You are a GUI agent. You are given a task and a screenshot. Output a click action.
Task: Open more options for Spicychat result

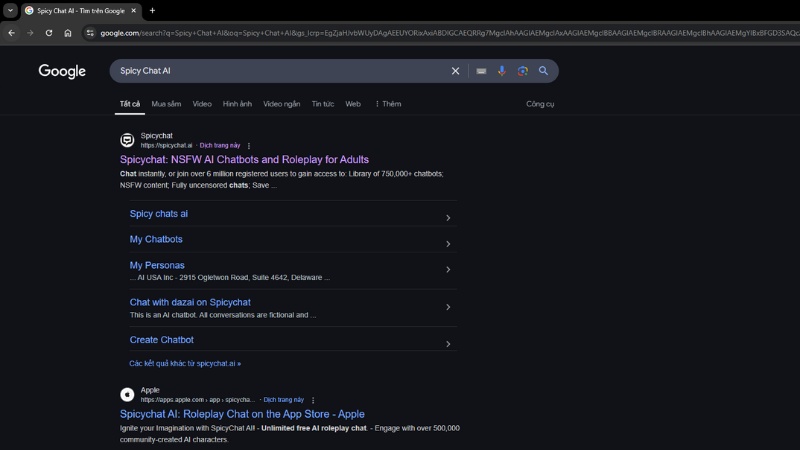click(249, 146)
